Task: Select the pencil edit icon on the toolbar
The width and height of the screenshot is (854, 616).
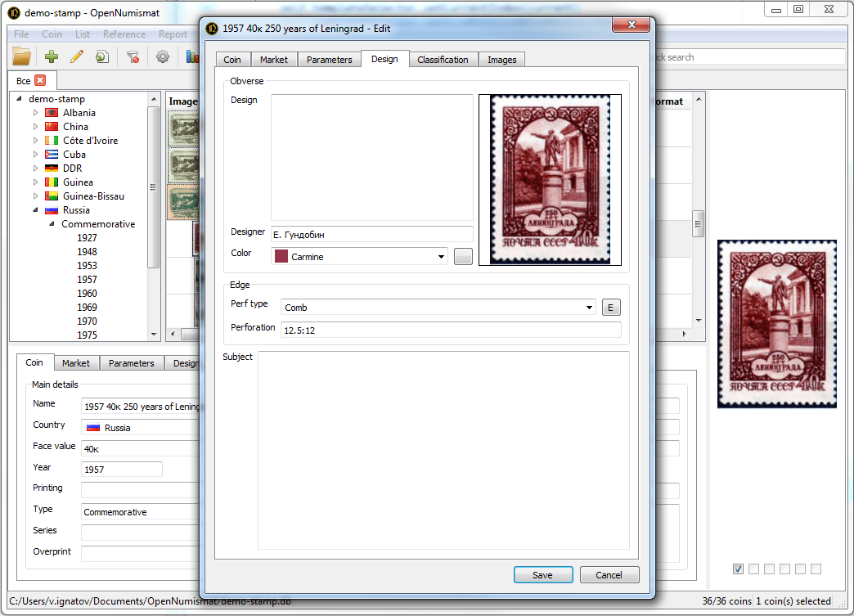Action: click(78, 56)
